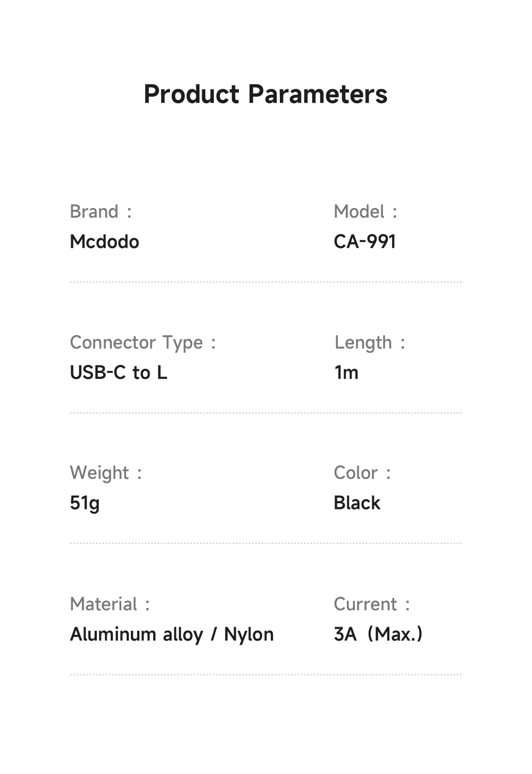This screenshot has width=532, height=774.
Task: Select the CA-991 model value
Action: click(x=365, y=242)
